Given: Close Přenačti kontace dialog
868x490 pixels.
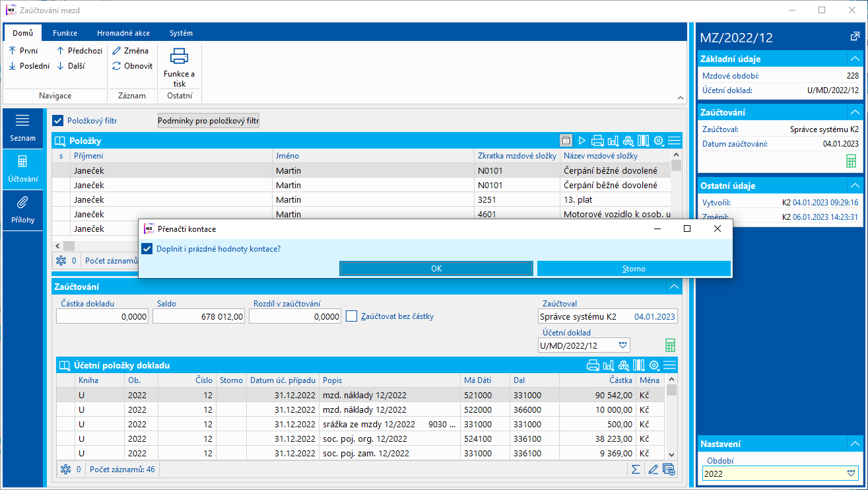Looking at the screenshot, I should pos(718,228).
